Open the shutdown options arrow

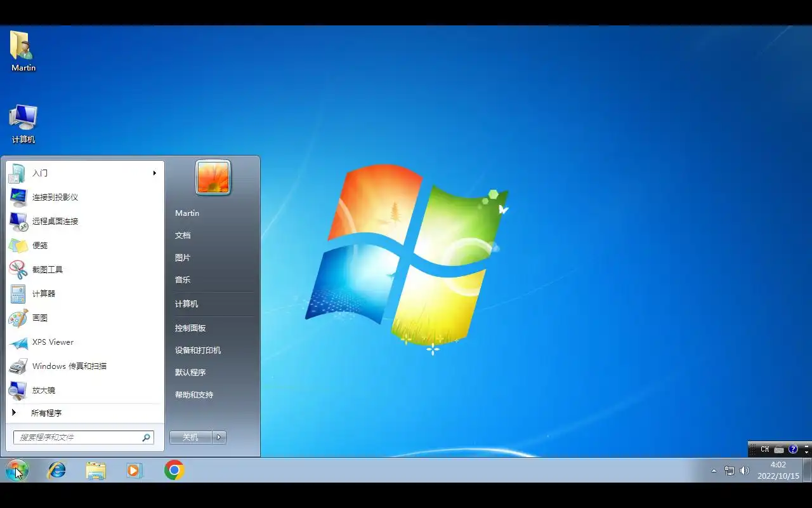point(219,437)
